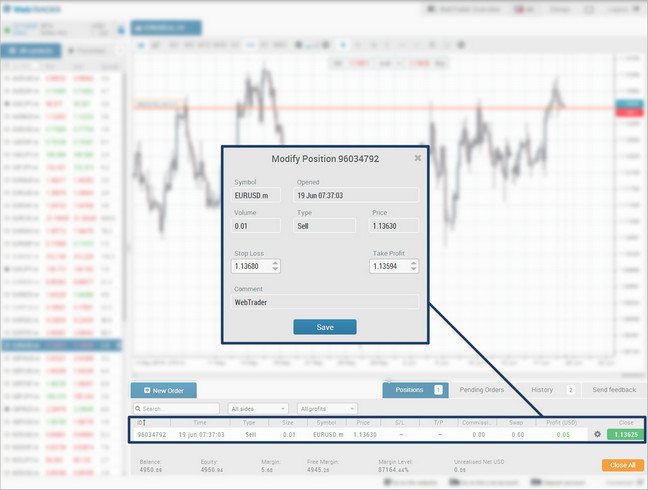Click the Take Profit input field

(x=388, y=266)
